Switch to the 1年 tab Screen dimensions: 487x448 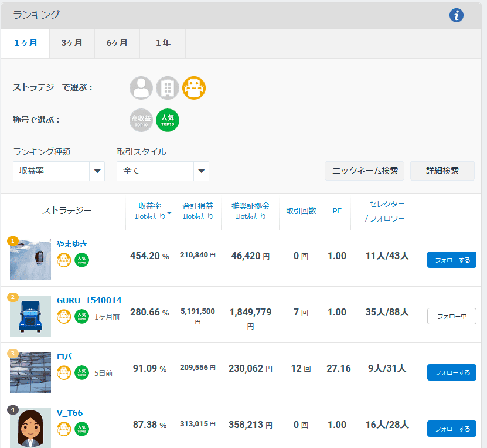[163, 43]
